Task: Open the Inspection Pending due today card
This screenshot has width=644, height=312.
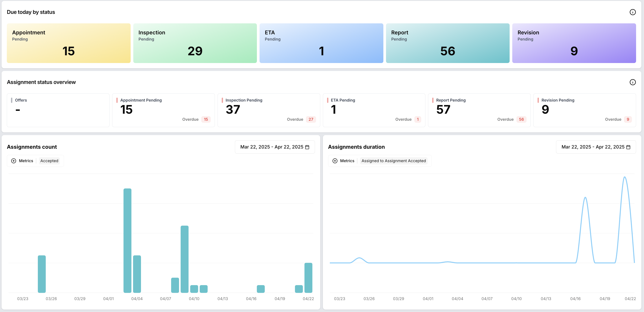Action: point(195,43)
